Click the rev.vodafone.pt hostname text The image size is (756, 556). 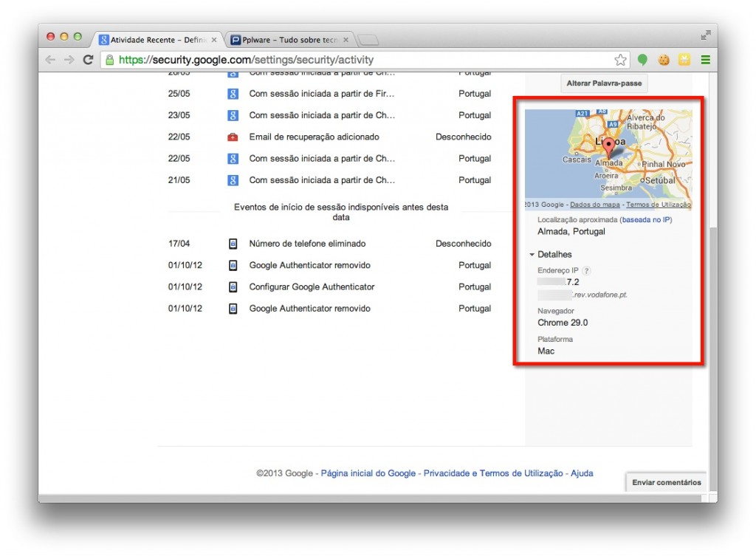coord(599,295)
